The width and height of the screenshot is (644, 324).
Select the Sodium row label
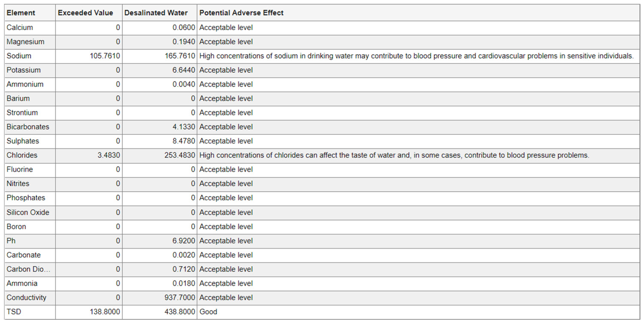(19, 56)
